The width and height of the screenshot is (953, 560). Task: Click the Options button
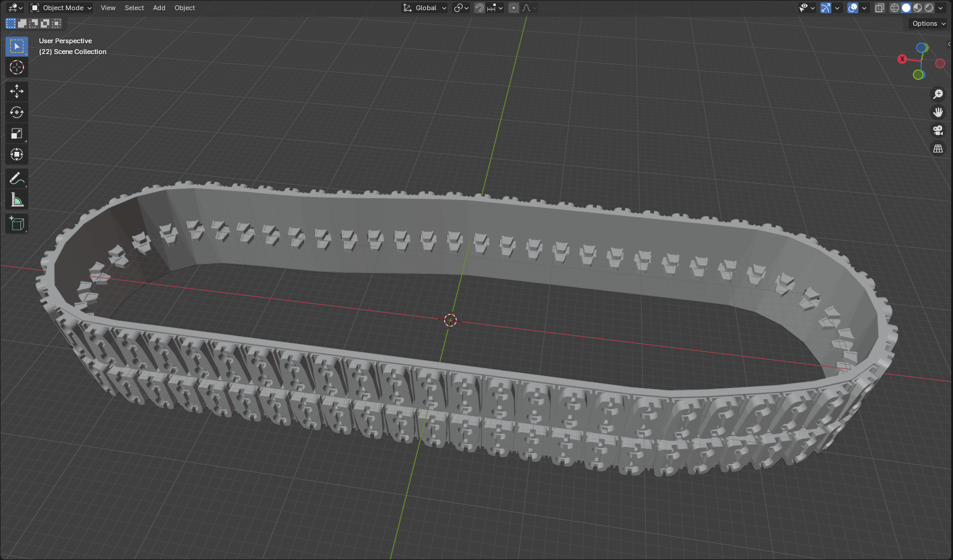click(x=928, y=23)
